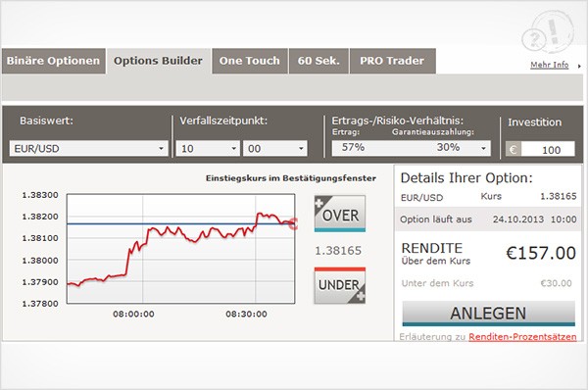588x390 pixels.
Task: Open the Binäre Optionen tab
Action: [x=54, y=61]
